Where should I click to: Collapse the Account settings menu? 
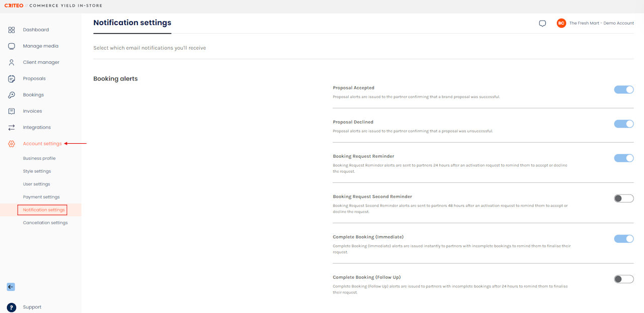click(x=42, y=144)
